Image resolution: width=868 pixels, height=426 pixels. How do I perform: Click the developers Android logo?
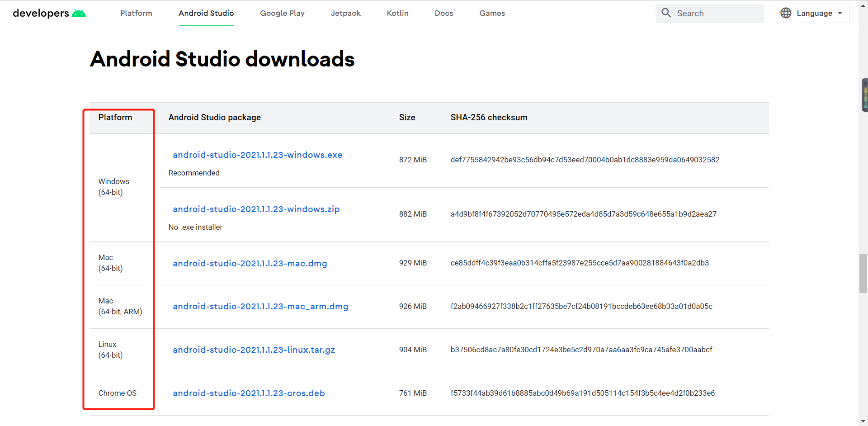coord(49,13)
